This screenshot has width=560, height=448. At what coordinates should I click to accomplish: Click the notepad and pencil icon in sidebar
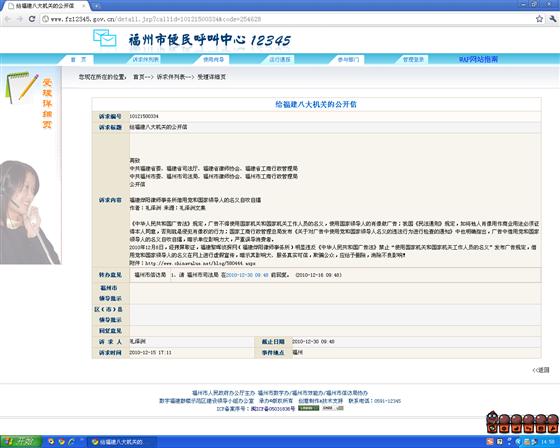click(x=21, y=88)
